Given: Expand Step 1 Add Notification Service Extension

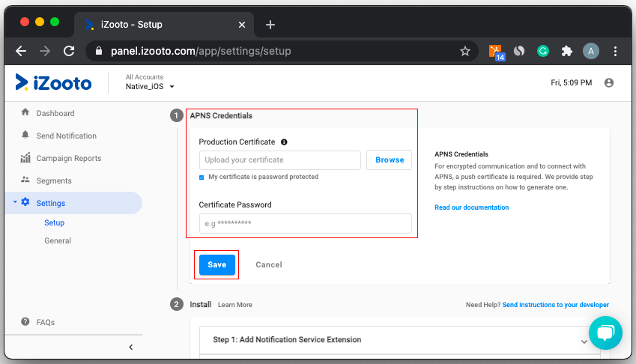Looking at the screenshot, I should [x=399, y=340].
